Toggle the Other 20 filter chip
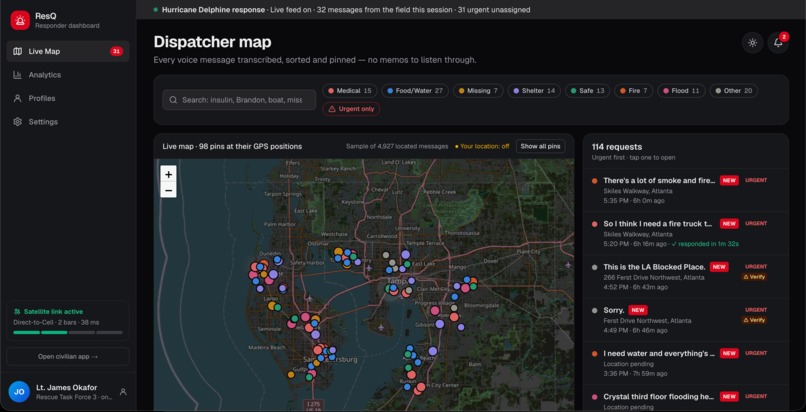The width and height of the screenshot is (806, 412). 734,91
